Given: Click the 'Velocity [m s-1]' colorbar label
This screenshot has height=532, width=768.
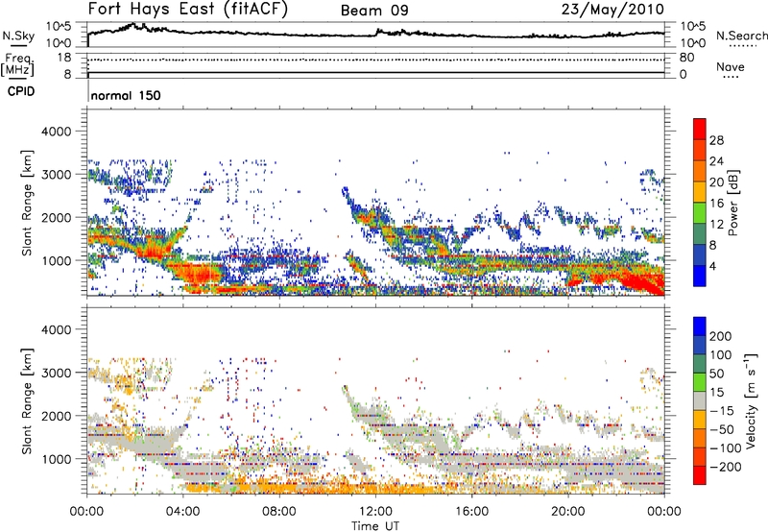Looking at the screenshot, I should (x=752, y=400).
